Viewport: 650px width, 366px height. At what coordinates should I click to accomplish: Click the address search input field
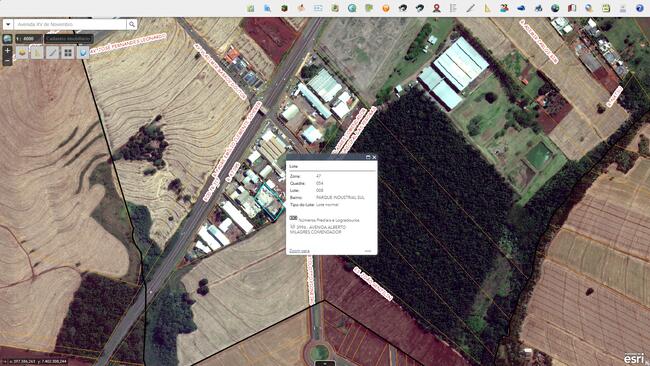70,24
